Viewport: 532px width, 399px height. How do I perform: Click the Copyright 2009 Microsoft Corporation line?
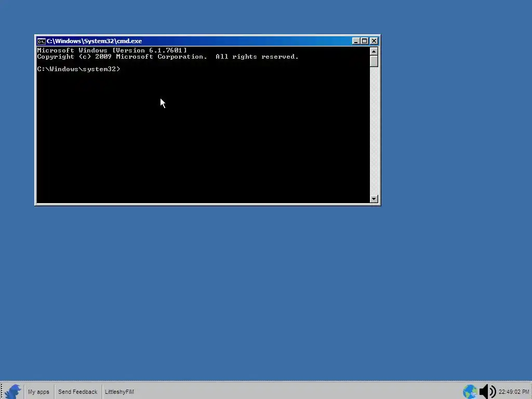pyautogui.click(x=168, y=57)
